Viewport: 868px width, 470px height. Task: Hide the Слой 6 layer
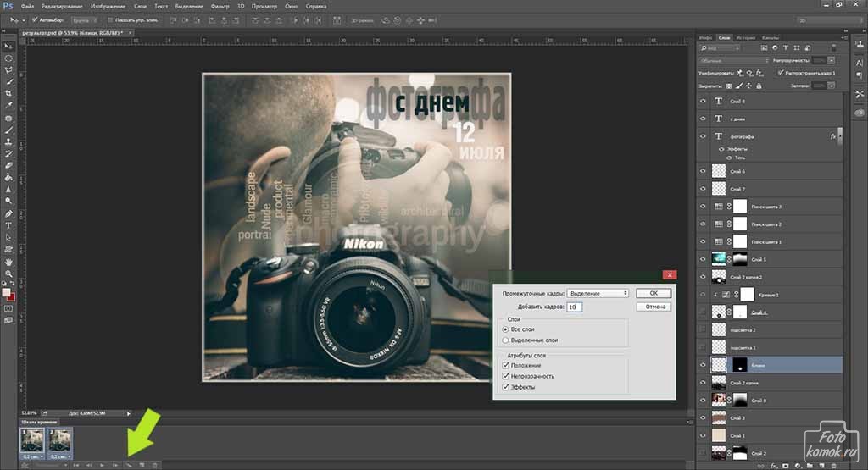coord(703,171)
